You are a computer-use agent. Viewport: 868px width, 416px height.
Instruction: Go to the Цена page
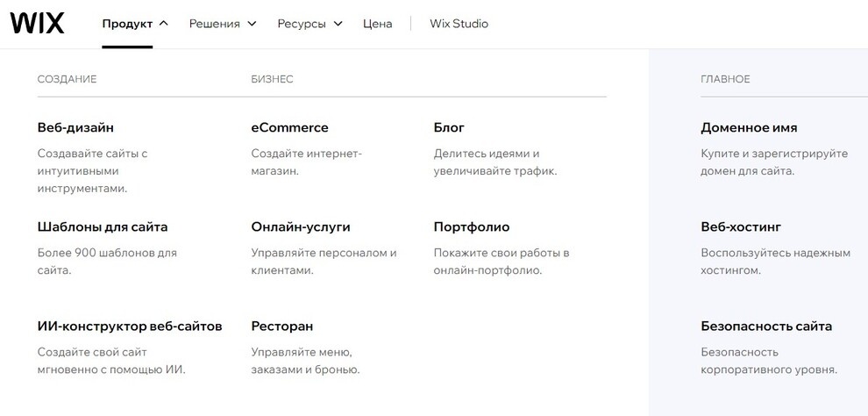[378, 24]
